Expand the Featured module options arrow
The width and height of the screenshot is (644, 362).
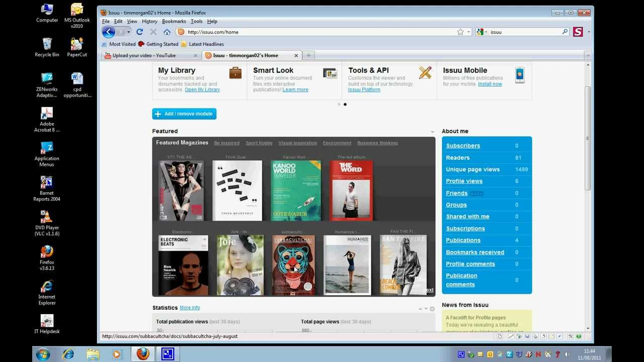click(x=432, y=132)
